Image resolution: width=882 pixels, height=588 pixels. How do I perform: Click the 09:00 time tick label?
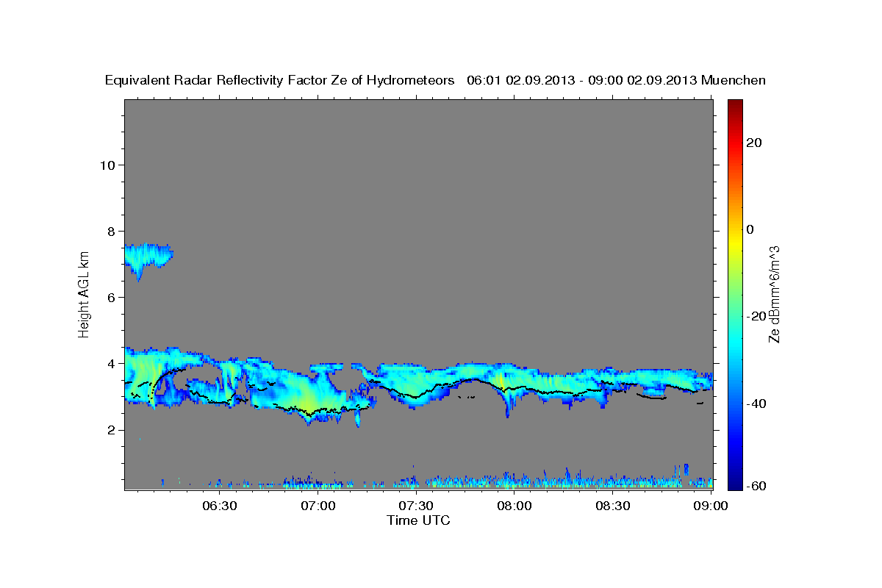pyautogui.click(x=710, y=506)
